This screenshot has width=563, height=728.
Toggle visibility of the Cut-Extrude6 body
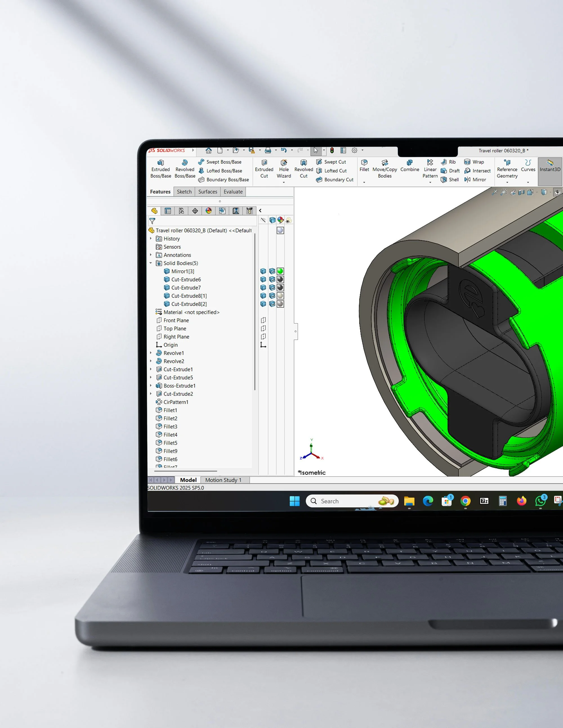(263, 279)
